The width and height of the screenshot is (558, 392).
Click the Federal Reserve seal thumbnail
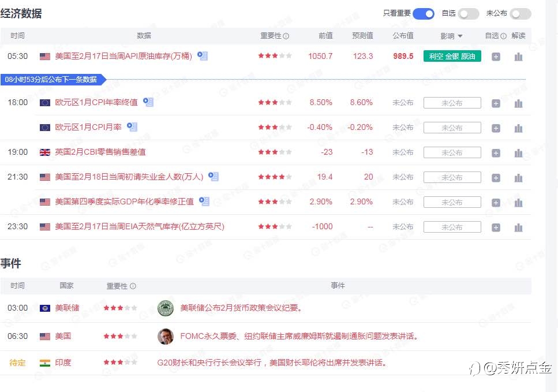coord(166,308)
